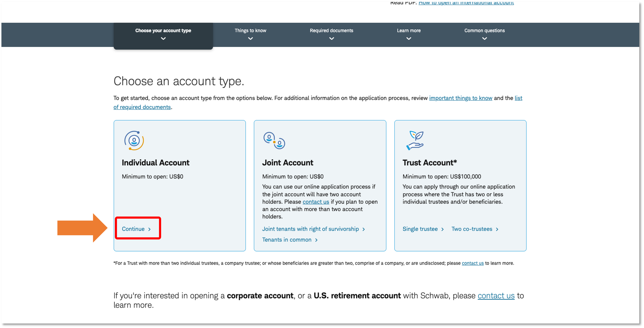Screen dimensions: 644x328
Task: Click chevron beside Two co-trustees link
Action: 497,229
